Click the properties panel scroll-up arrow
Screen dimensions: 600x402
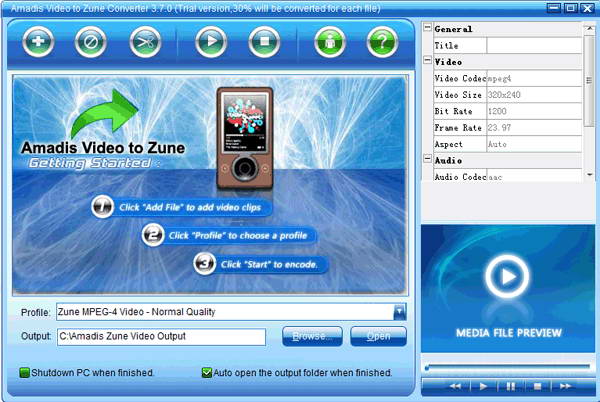tap(589, 29)
